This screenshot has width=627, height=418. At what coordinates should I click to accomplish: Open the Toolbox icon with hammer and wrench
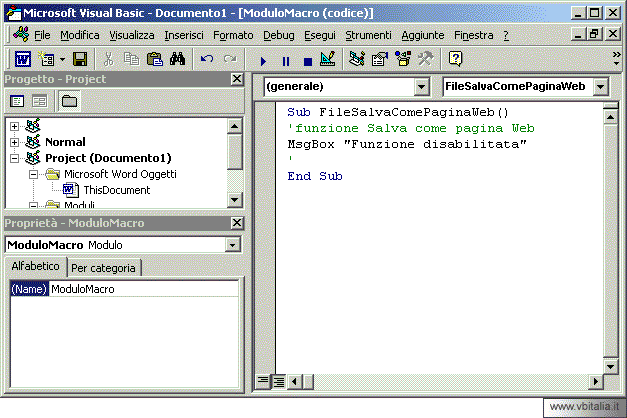(x=425, y=60)
